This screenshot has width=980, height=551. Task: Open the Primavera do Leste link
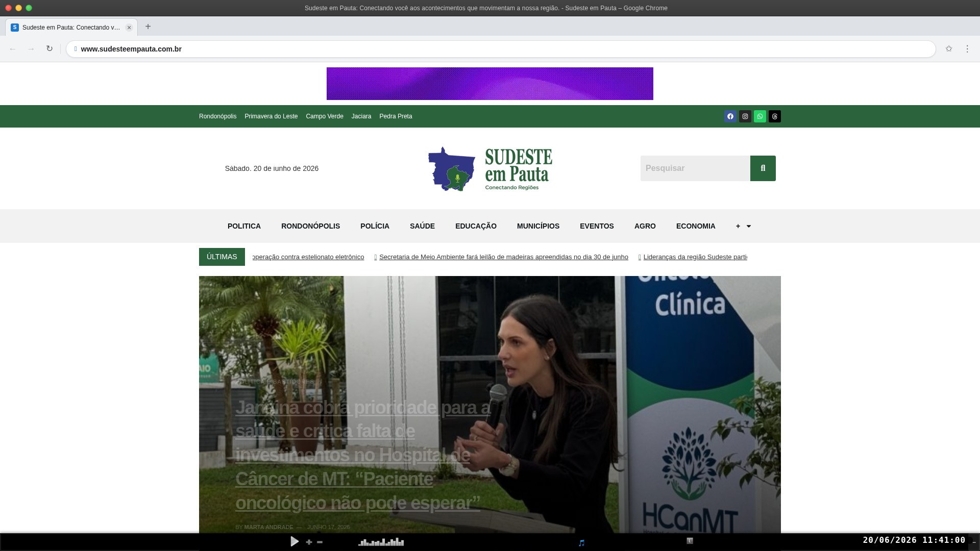click(x=271, y=116)
